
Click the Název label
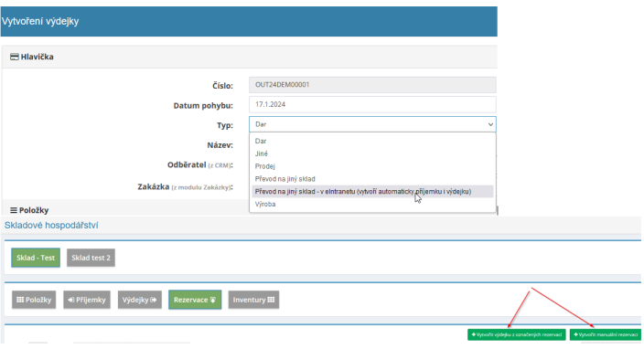click(220, 145)
